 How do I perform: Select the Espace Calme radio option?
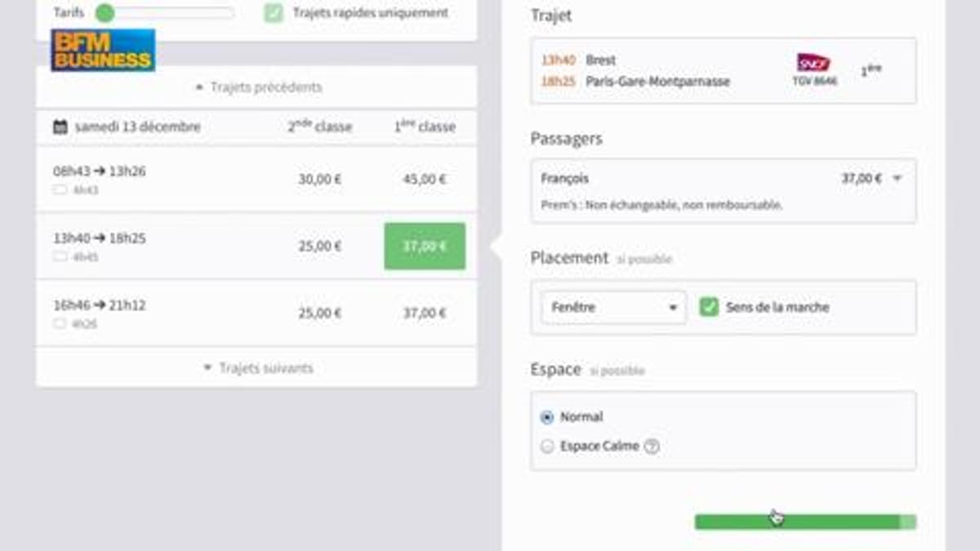(x=547, y=447)
